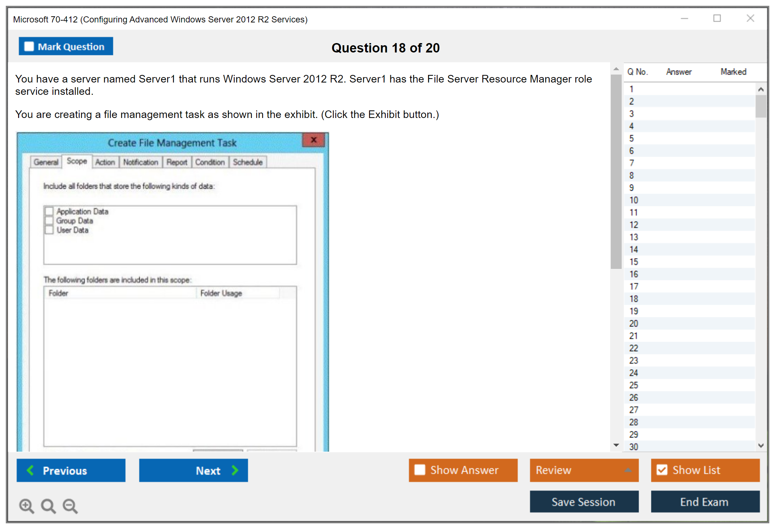Toggle the Mark Question checkbox

[29, 47]
